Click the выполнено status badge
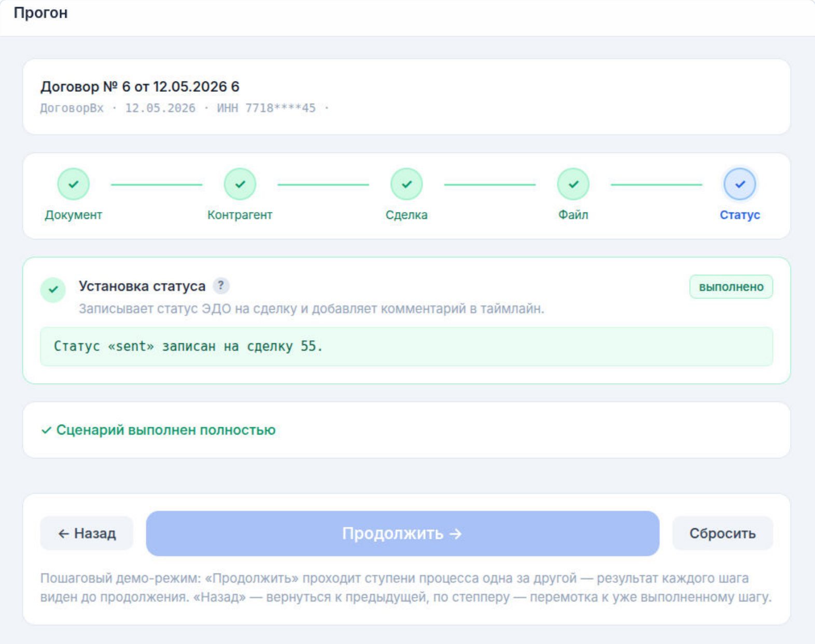The image size is (815, 644). (x=731, y=287)
